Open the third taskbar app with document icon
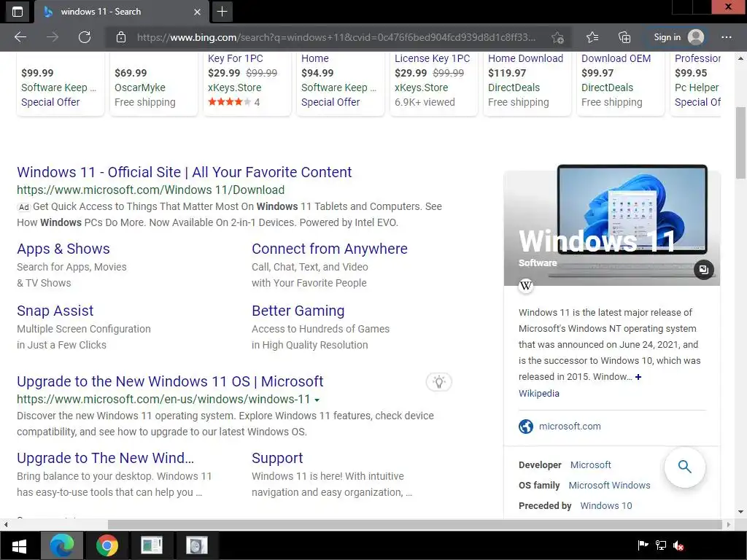The width and height of the screenshot is (747, 560). click(152, 545)
